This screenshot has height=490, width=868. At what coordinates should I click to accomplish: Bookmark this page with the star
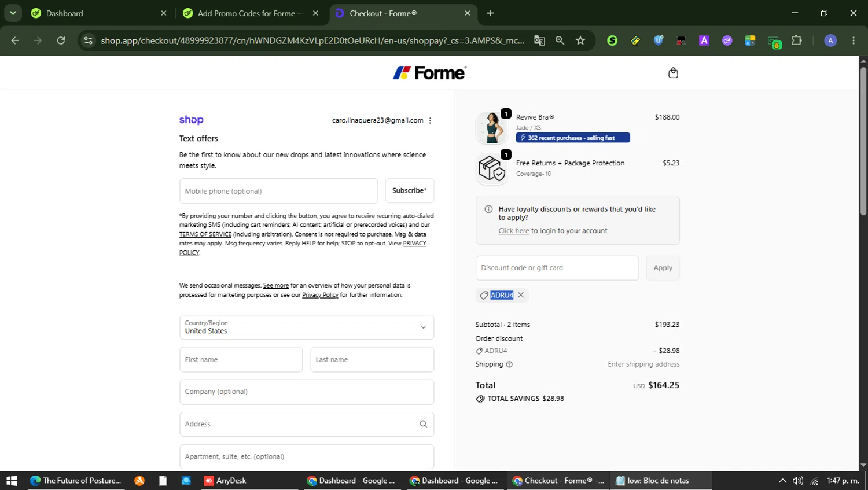pos(580,40)
